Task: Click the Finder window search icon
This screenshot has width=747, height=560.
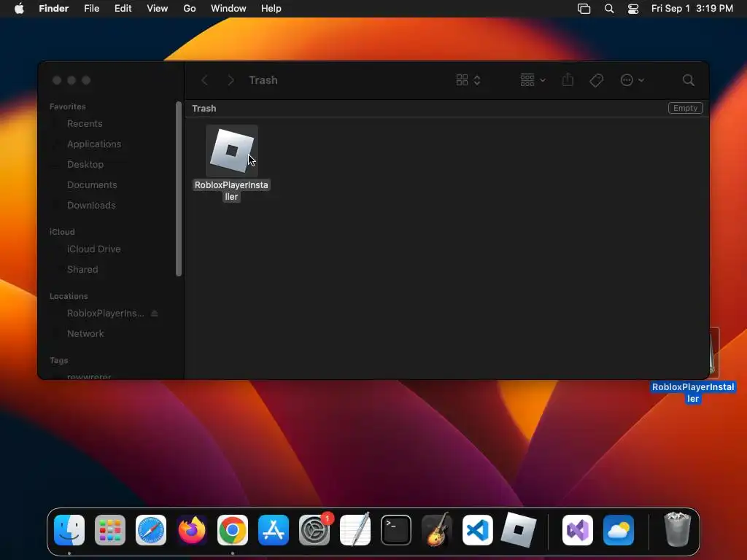Action: coord(688,80)
